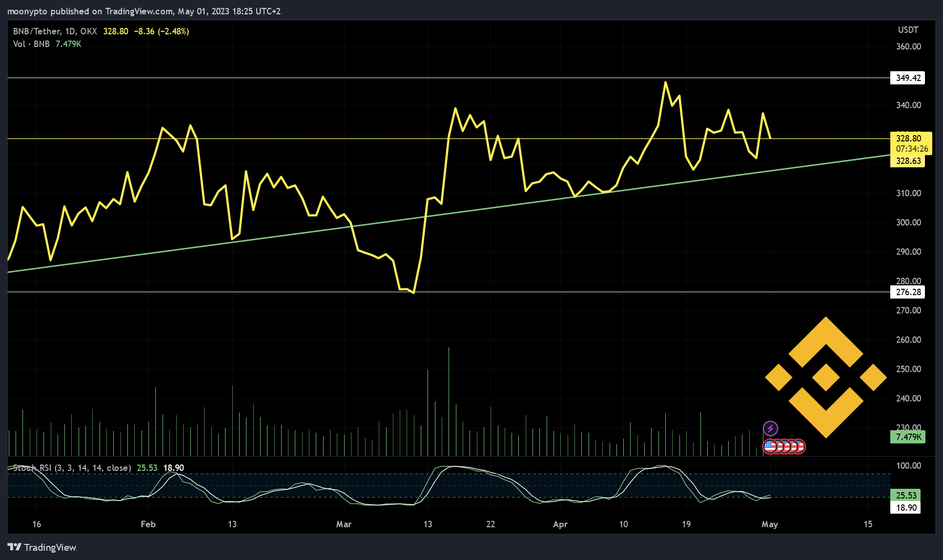Select the BNB/Tether, 1D, OKX symbol title
The height and width of the screenshot is (560, 943).
click(x=55, y=31)
